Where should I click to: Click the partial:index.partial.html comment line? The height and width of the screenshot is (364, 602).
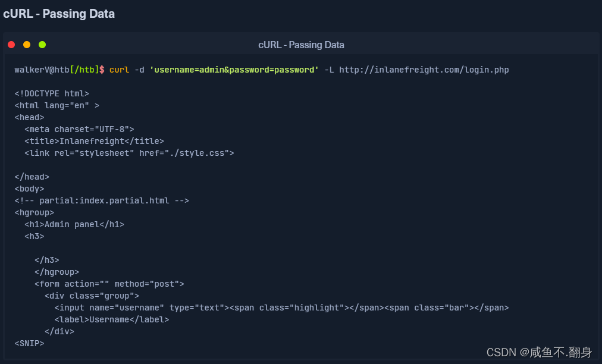point(102,200)
